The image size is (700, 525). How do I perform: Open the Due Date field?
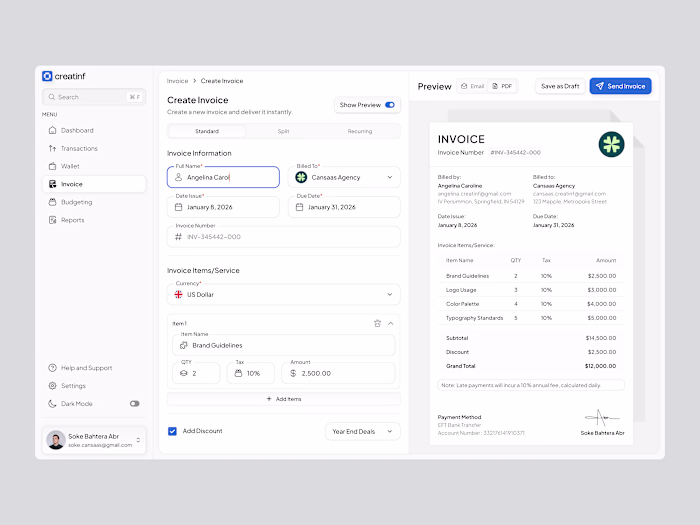click(344, 207)
